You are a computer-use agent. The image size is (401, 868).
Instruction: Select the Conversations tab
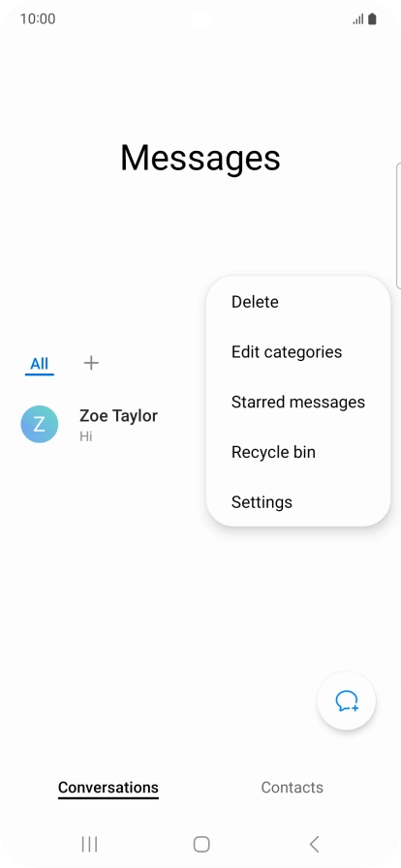pyautogui.click(x=108, y=787)
